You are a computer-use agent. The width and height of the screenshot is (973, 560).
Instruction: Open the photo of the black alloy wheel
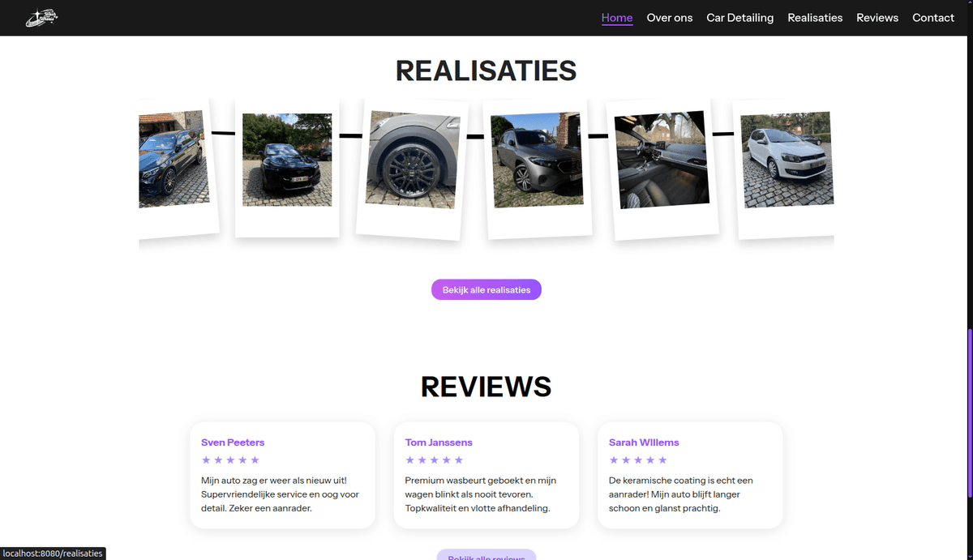point(412,159)
